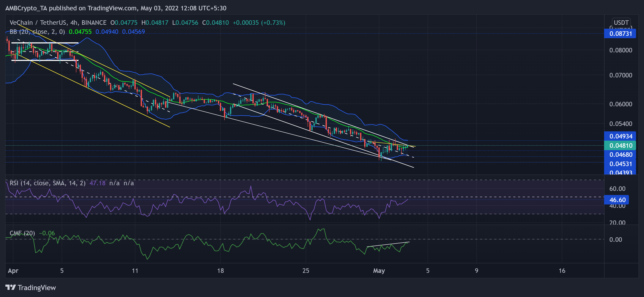Click the Bollinger basis value 0.04755

80,32
